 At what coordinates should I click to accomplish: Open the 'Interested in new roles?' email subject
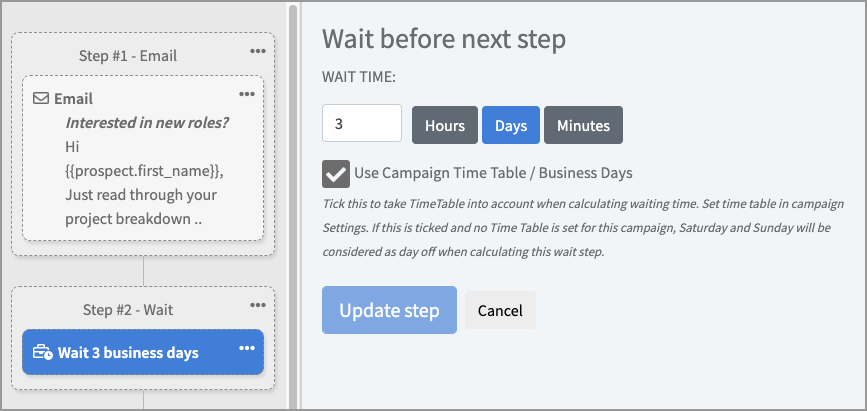point(145,122)
